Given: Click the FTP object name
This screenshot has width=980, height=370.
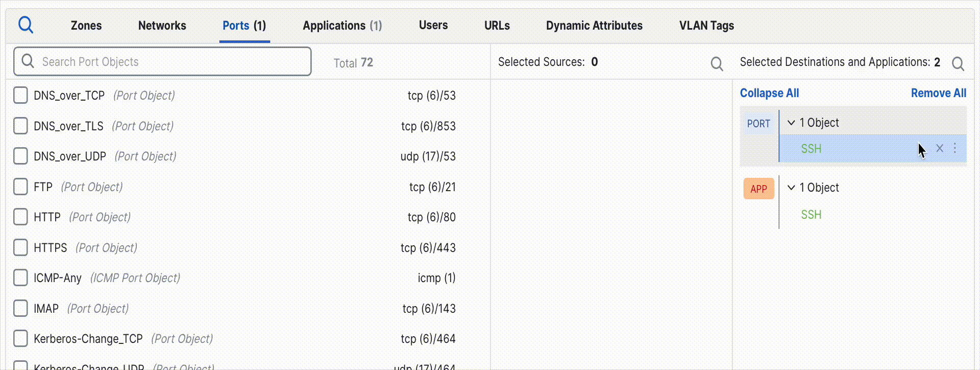Looking at the screenshot, I should 43,187.
